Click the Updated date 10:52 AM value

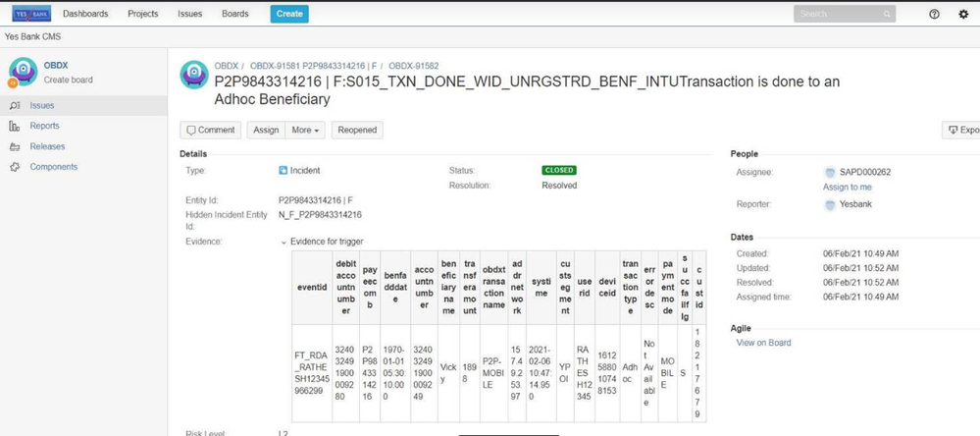[x=860, y=268]
